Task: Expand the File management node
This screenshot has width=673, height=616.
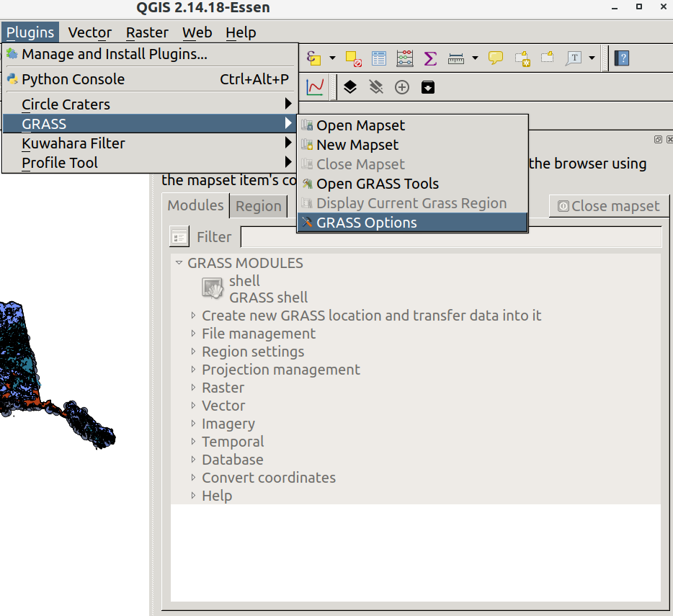Action: click(x=194, y=334)
